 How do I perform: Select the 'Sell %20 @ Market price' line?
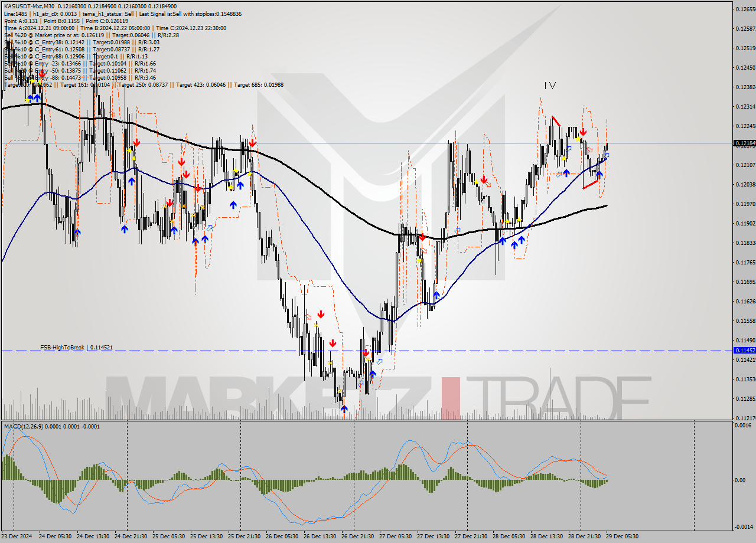pos(91,35)
